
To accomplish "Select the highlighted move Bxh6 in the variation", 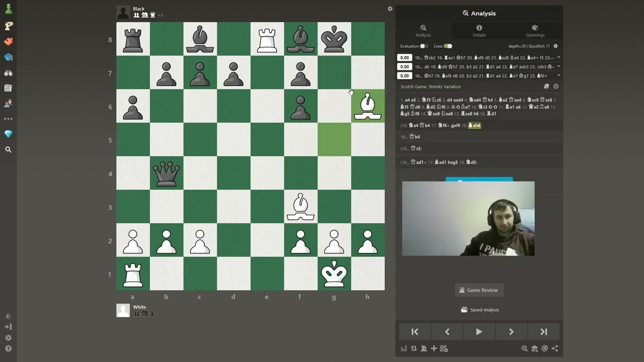I will pyautogui.click(x=474, y=126).
